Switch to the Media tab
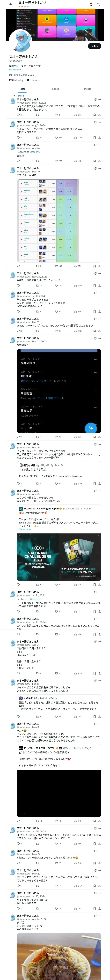Viewport: 110px width, 980px height. pyautogui.click(x=88, y=89)
